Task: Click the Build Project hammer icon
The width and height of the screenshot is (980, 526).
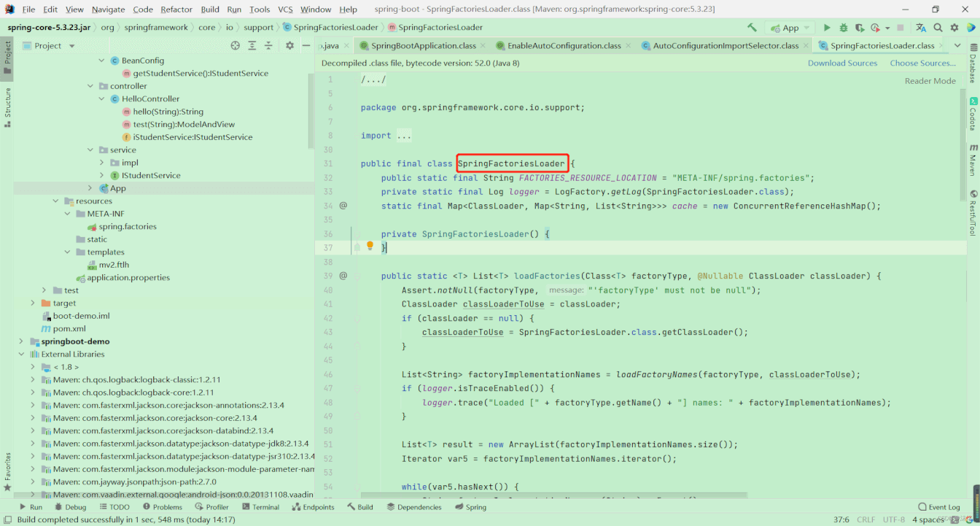Action: click(x=752, y=27)
